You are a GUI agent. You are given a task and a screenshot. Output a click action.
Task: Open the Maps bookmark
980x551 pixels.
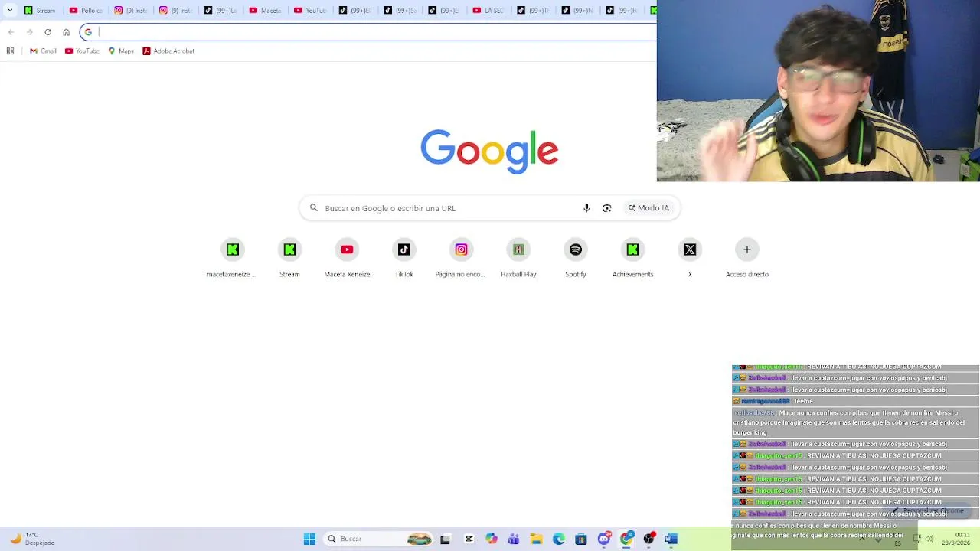121,51
